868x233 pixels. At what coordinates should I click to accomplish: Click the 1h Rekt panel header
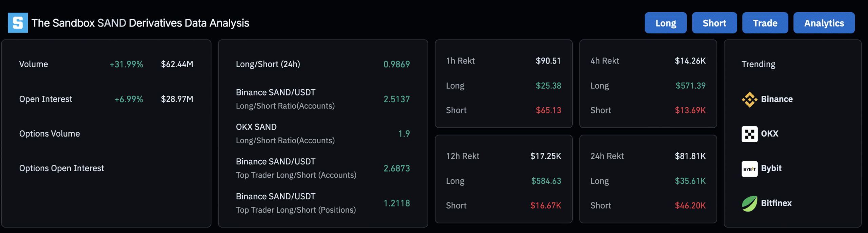tap(504, 61)
